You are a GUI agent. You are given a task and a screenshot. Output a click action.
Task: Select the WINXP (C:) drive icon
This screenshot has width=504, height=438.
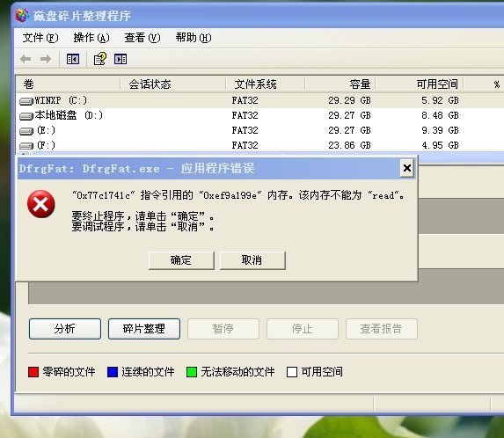pos(26,101)
